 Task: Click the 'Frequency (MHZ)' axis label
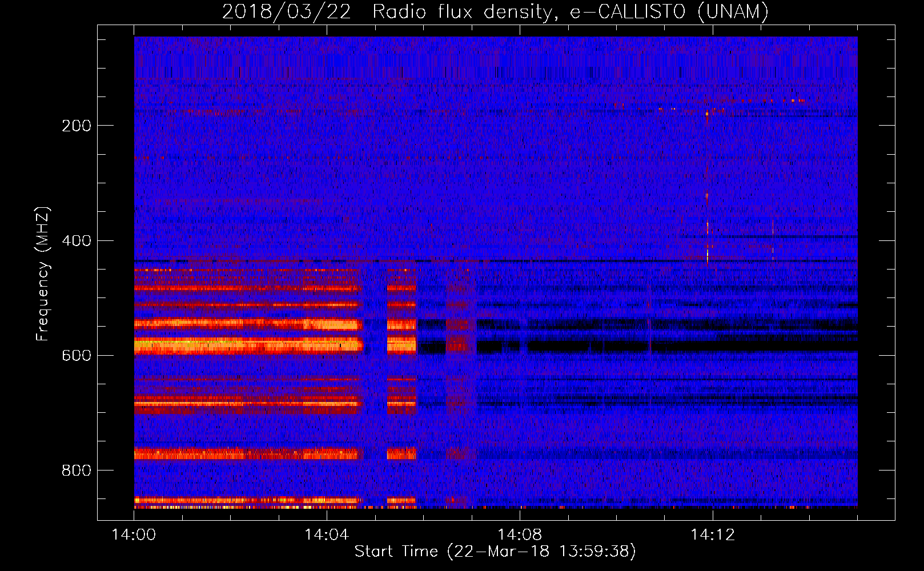(x=43, y=274)
